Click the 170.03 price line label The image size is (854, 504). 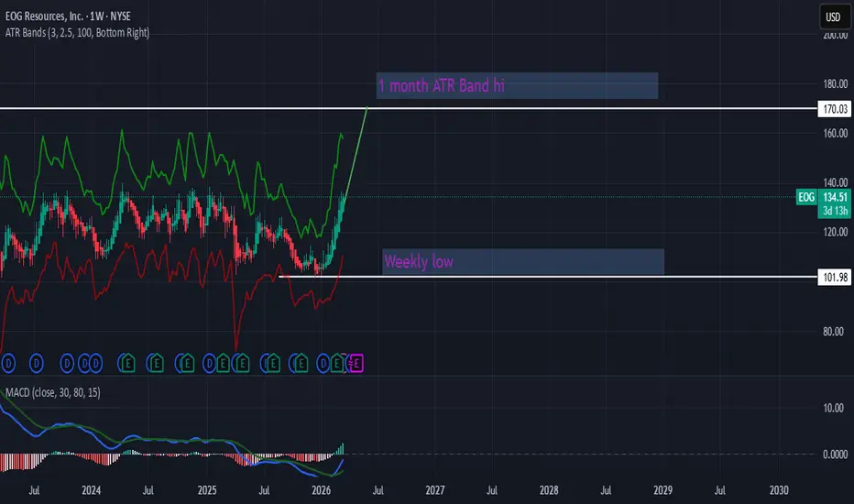pyautogui.click(x=835, y=109)
